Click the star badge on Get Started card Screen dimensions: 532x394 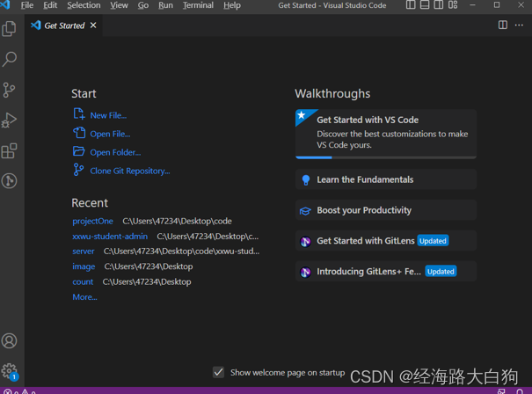302,115
